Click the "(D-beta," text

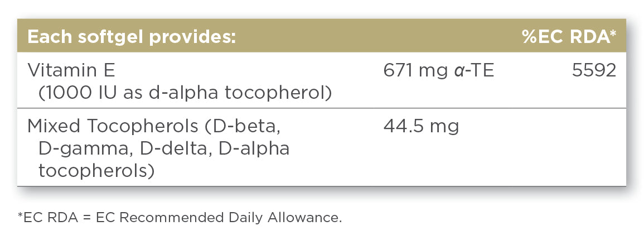239,127
